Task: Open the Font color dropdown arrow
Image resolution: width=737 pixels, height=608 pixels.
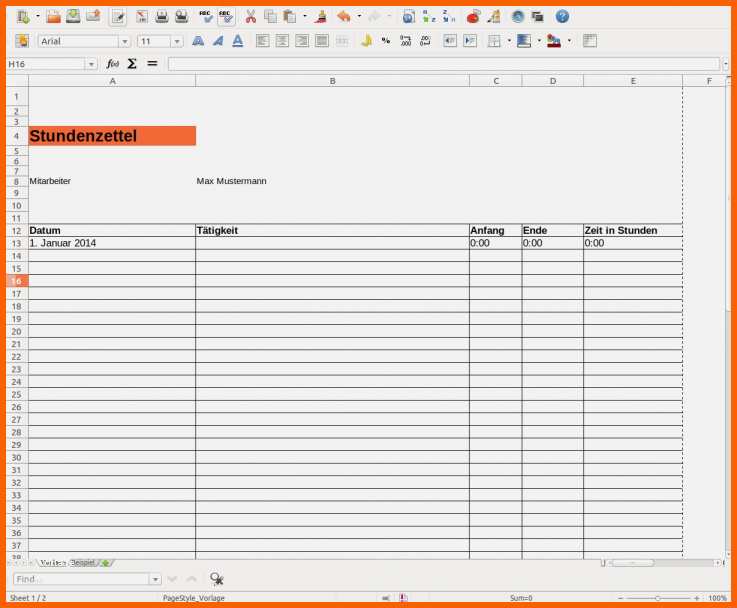Action: coord(569,41)
